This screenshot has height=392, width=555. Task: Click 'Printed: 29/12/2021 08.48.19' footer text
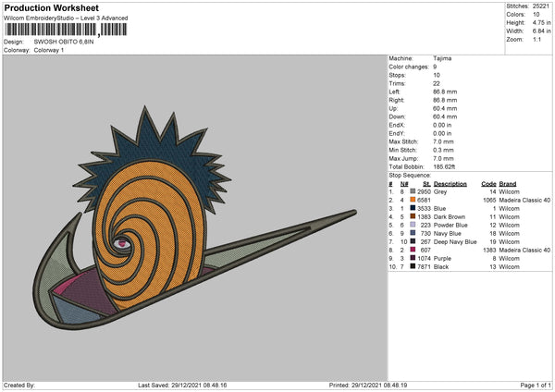pos(368,385)
